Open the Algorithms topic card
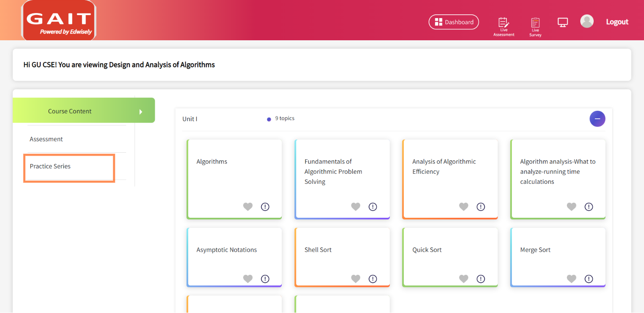Image resolution: width=644 pixels, height=313 pixels. (x=234, y=179)
